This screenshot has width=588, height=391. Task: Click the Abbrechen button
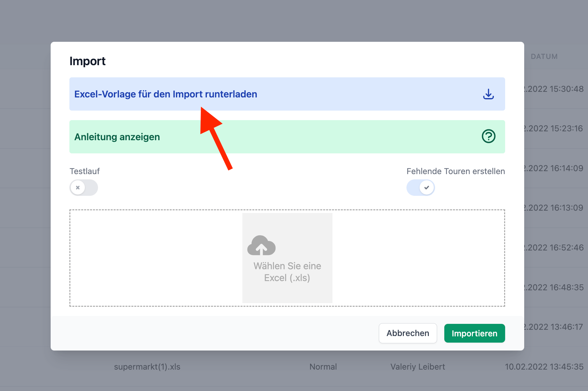point(407,333)
